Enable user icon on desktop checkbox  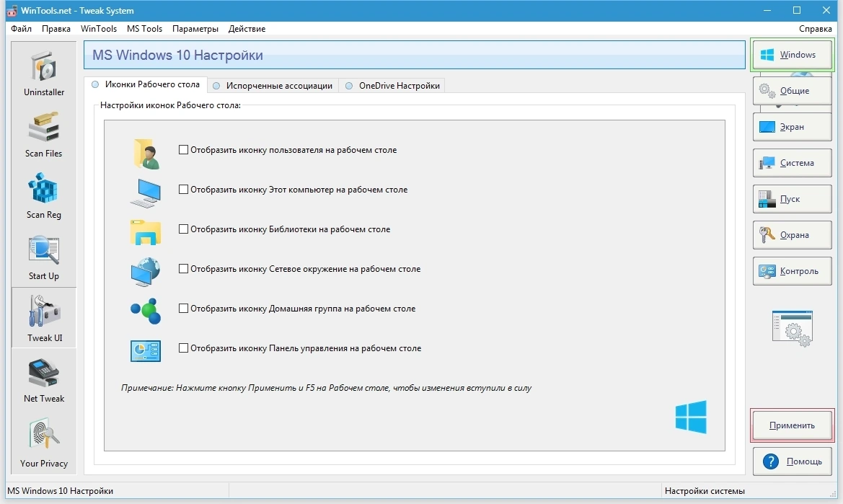coord(183,150)
